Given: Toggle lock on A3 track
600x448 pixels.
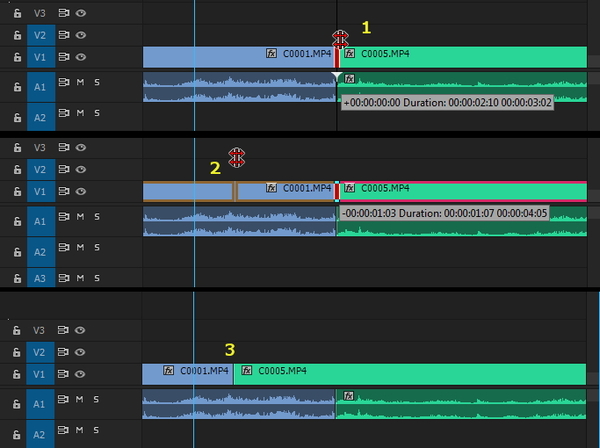Looking at the screenshot, I should coord(17,279).
